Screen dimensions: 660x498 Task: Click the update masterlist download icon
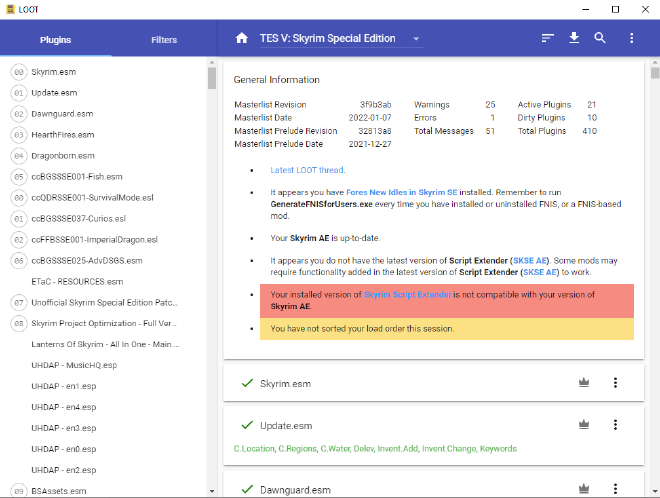[574, 39]
